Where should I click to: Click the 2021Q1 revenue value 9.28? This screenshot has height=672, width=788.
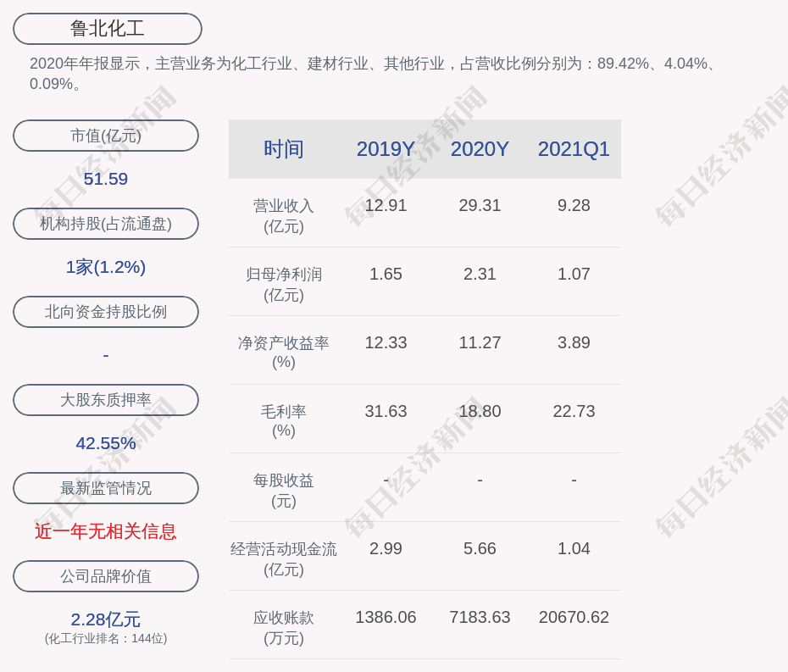coord(574,206)
